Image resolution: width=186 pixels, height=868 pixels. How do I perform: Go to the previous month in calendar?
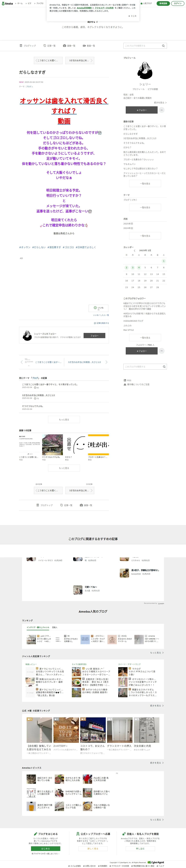tap(134, 251)
